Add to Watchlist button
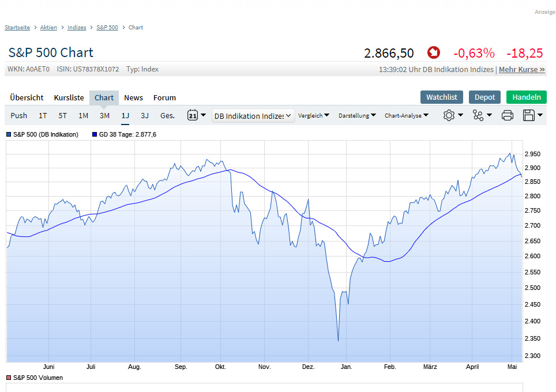Screen dimensions: 556x392 click(441, 97)
